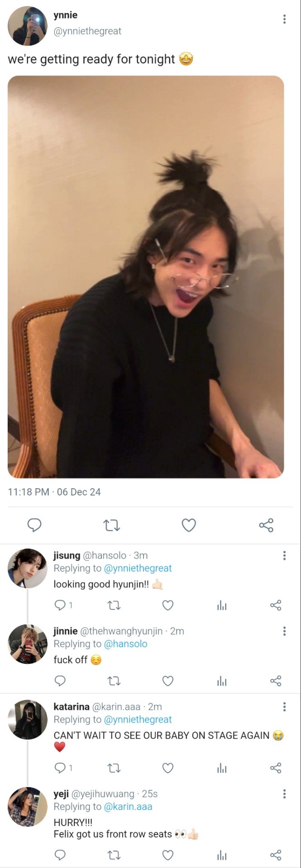Share ynnie's main tweet

tap(266, 525)
